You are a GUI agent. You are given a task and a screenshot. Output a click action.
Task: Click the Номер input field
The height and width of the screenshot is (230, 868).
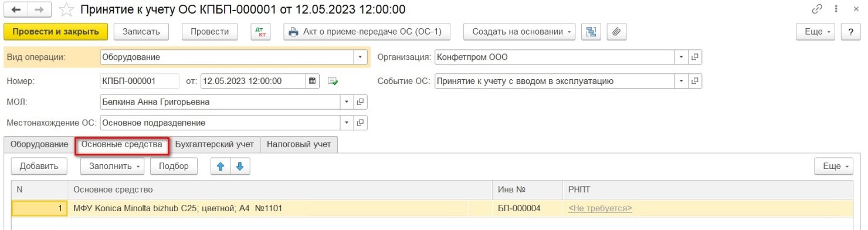click(140, 81)
